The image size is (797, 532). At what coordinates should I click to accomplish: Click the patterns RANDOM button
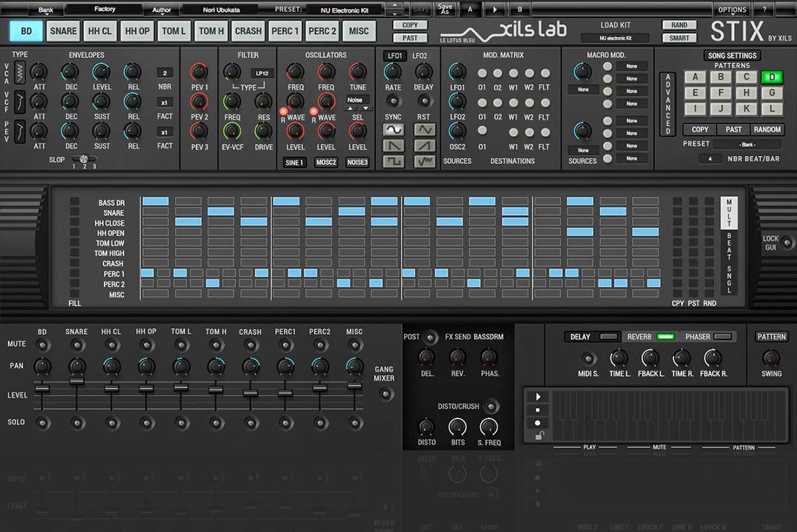(x=768, y=130)
